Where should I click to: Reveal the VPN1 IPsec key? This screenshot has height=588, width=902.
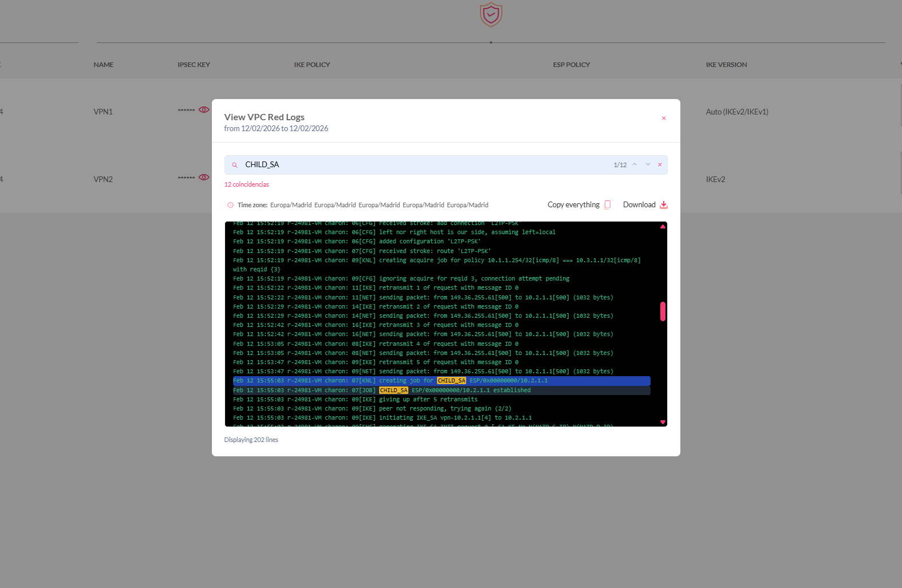click(x=204, y=110)
